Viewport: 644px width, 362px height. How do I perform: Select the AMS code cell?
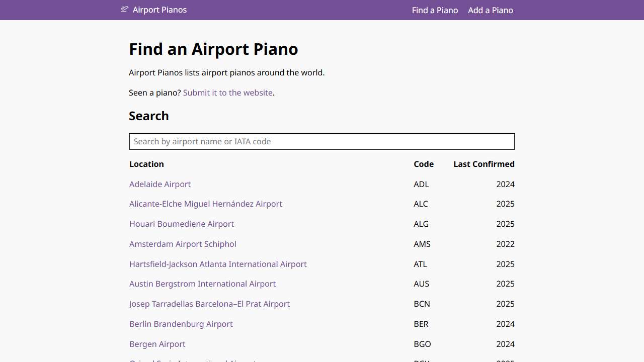click(x=422, y=244)
